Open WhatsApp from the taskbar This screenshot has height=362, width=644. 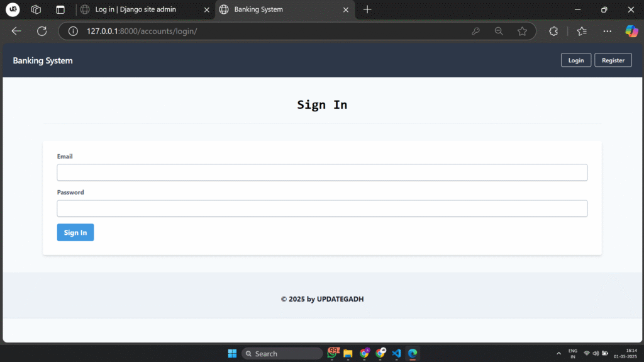(x=333, y=353)
